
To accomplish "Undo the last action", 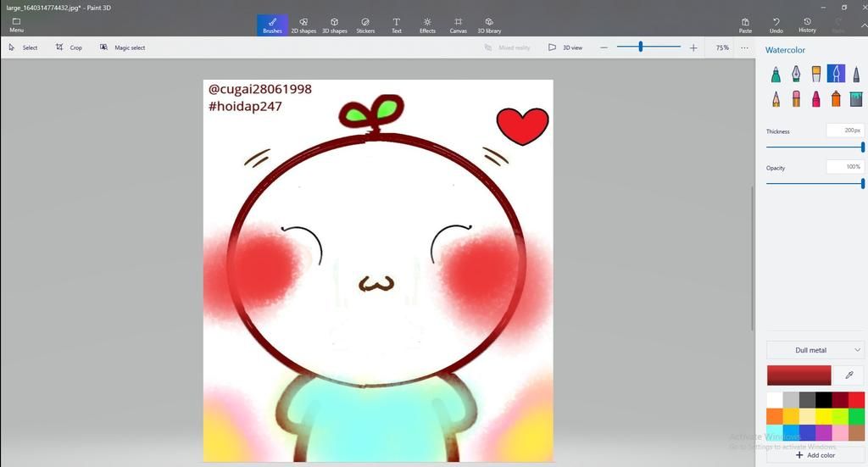I will pyautogui.click(x=776, y=25).
